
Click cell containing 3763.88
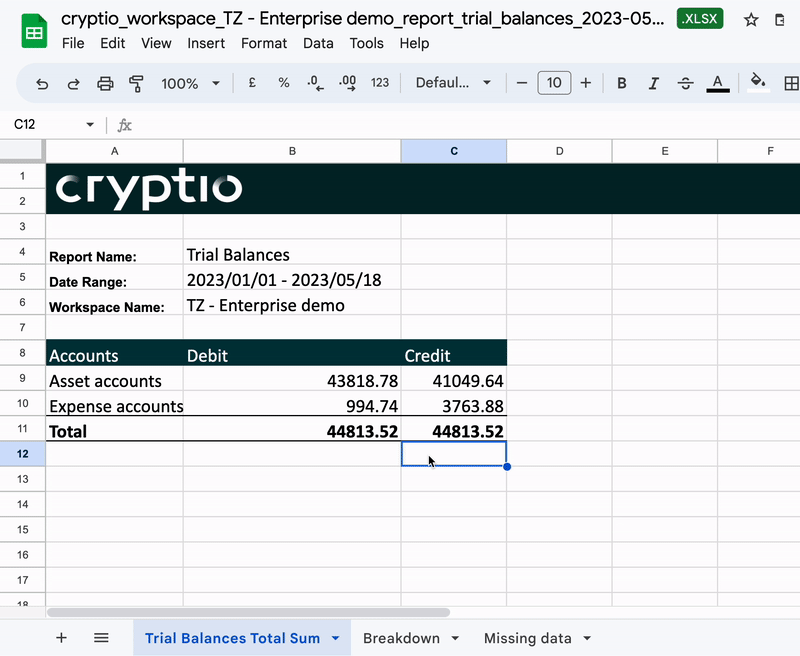point(454,403)
